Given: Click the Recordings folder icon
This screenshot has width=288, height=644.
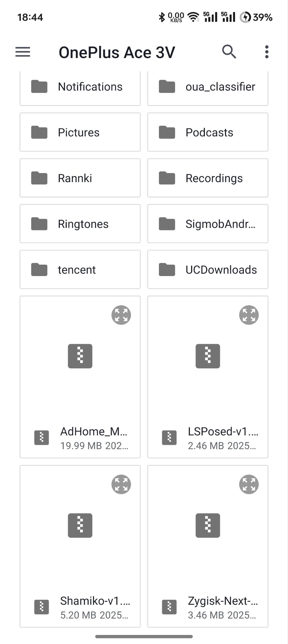Looking at the screenshot, I should click(167, 178).
